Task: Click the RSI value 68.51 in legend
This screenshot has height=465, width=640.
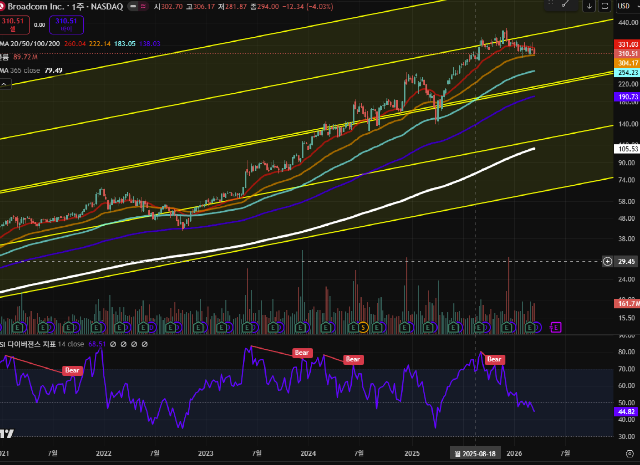Action: pos(97,344)
